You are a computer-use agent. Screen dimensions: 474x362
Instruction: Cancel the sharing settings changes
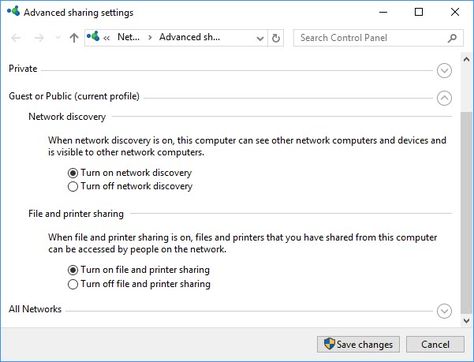[435, 344]
